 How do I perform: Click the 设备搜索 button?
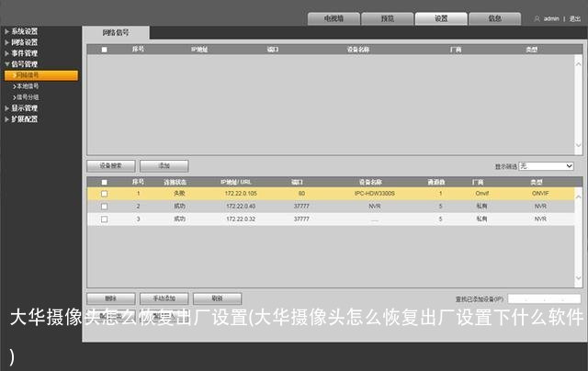tap(111, 166)
